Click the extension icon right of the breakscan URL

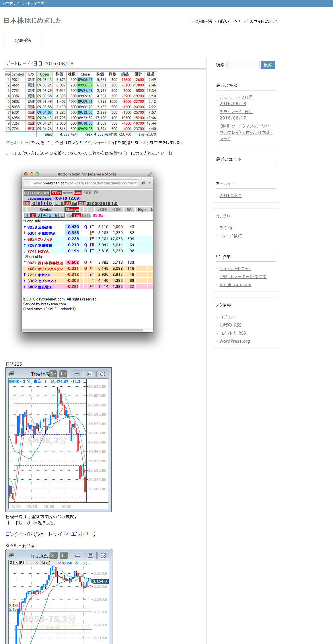pos(143,183)
